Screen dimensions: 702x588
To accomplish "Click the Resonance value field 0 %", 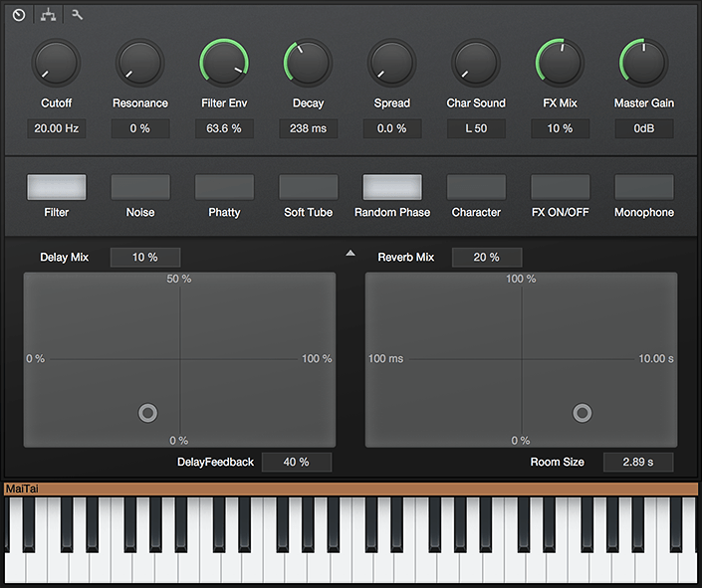I will 140,128.
